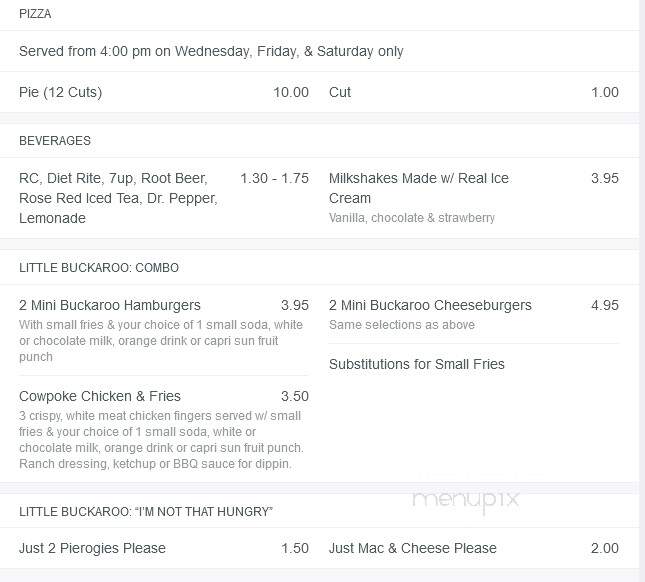This screenshot has height=582, width=645.
Task: Click Just Mac & Cheese Please item
Action: [413, 548]
